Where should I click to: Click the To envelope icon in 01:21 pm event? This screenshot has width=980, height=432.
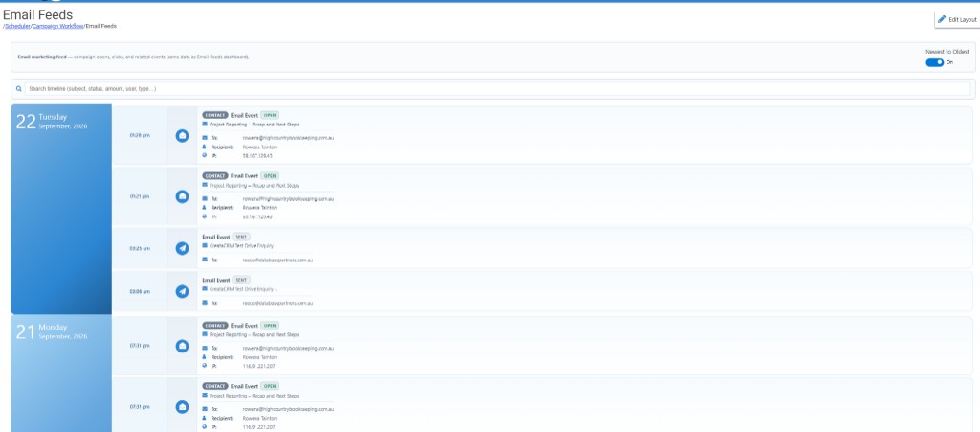(x=205, y=199)
